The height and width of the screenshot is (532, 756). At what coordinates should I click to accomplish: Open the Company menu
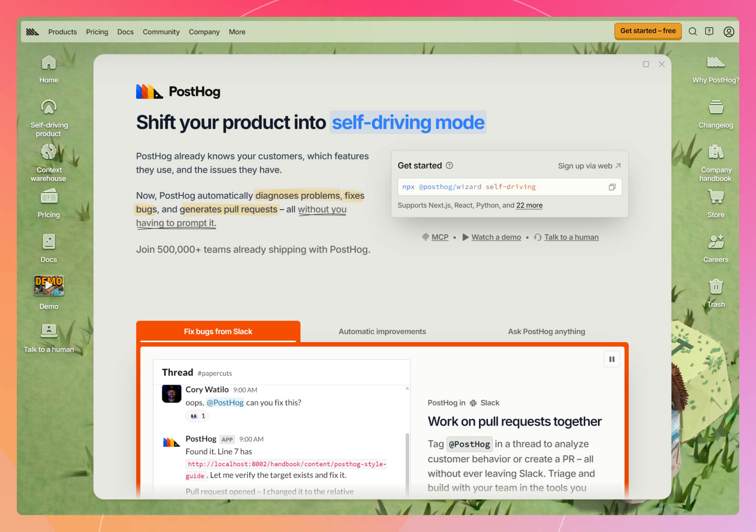click(204, 32)
